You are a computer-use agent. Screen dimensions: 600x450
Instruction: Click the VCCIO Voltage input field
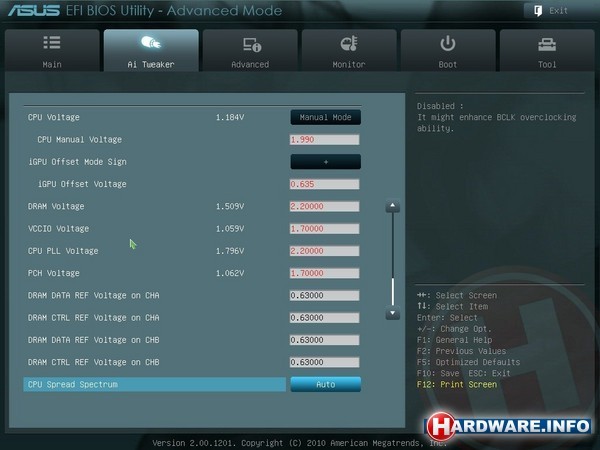coord(324,228)
